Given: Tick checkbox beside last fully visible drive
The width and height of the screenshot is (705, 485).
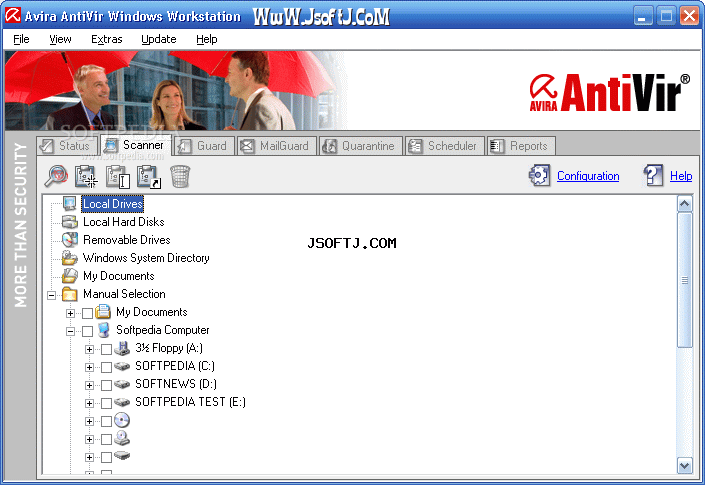Looking at the screenshot, I should click(x=107, y=457).
